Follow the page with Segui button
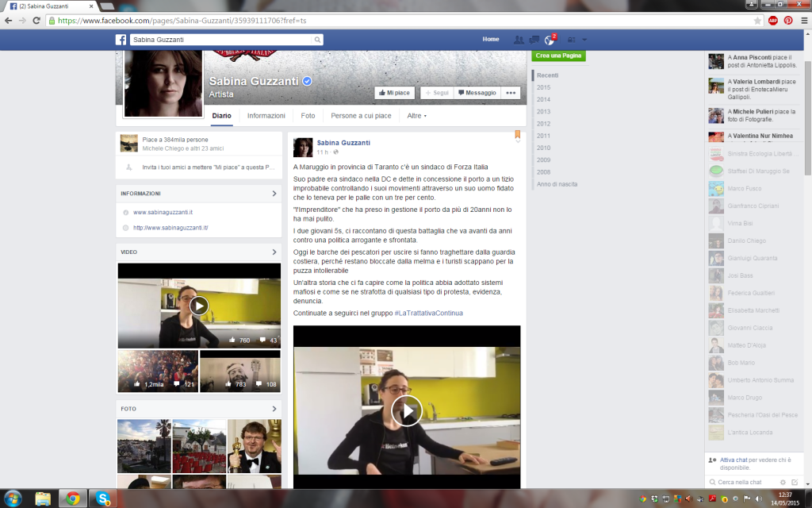The width and height of the screenshot is (812, 508). point(436,93)
